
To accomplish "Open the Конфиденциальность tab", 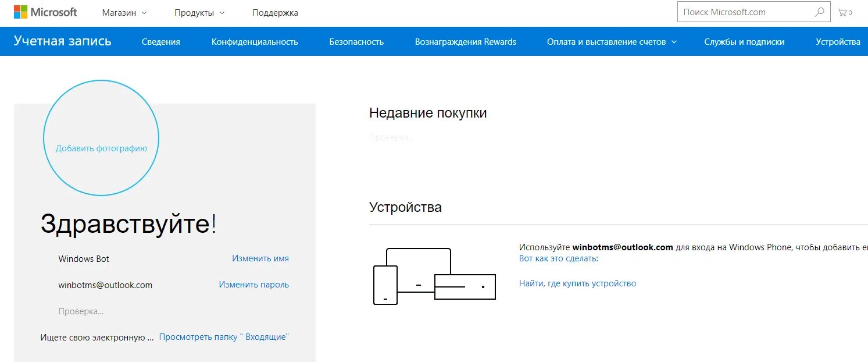I will 255,41.
